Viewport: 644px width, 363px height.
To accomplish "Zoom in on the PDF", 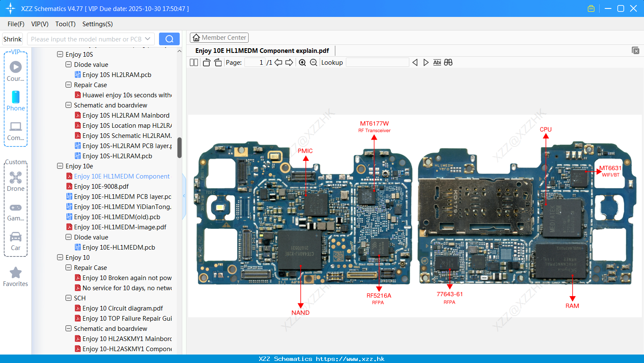I will (x=302, y=62).
